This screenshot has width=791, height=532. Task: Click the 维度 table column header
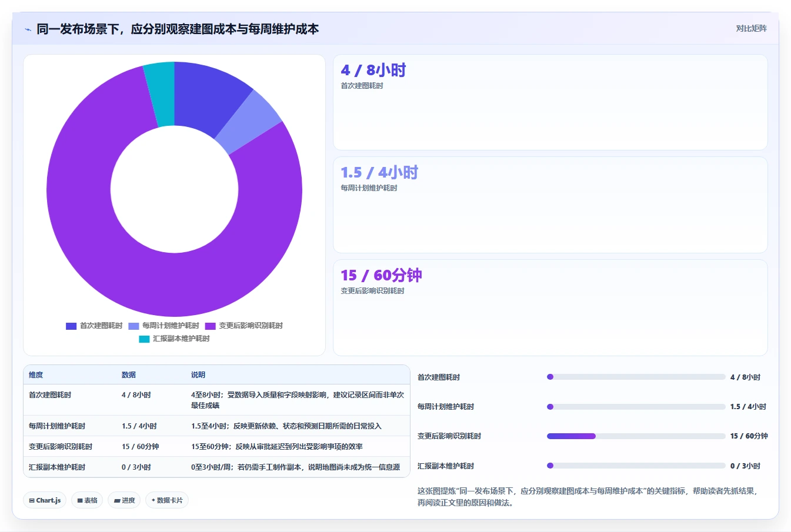tap(36, 375)
